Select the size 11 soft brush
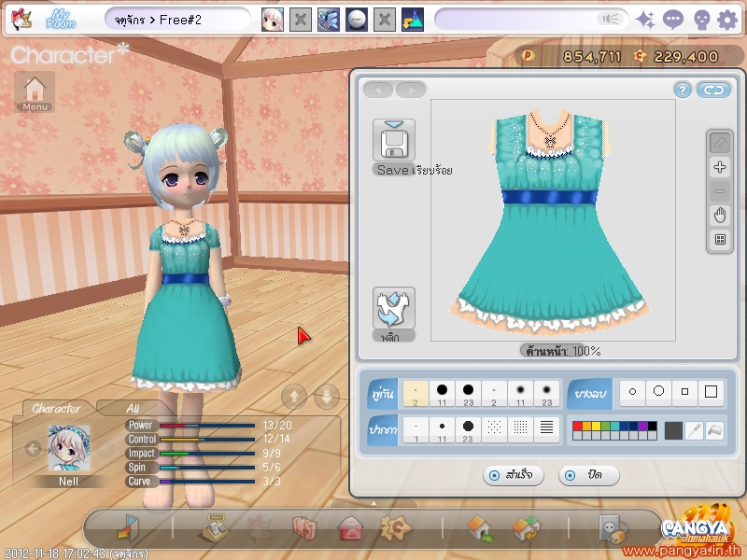 click(x=520, y=393)
